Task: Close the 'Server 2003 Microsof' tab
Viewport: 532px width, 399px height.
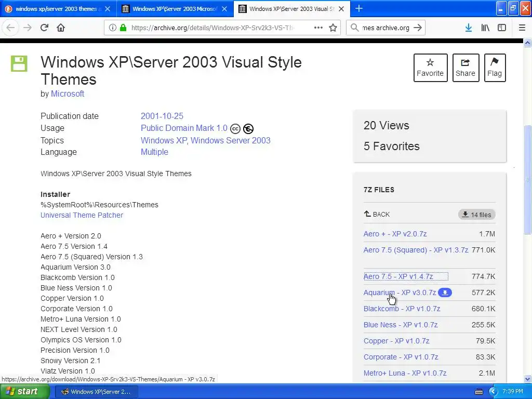Action: [x=224, y=9]
